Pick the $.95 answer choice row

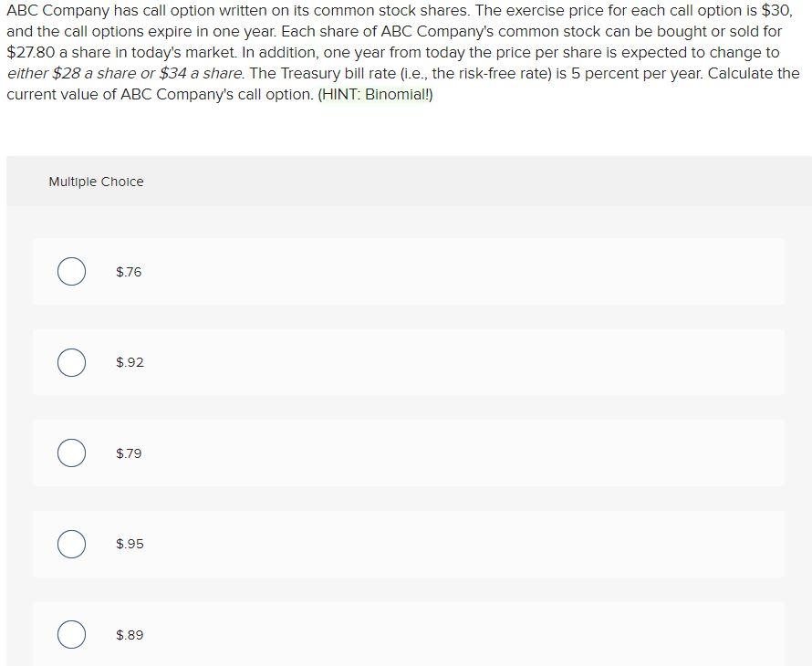point(409,543)
